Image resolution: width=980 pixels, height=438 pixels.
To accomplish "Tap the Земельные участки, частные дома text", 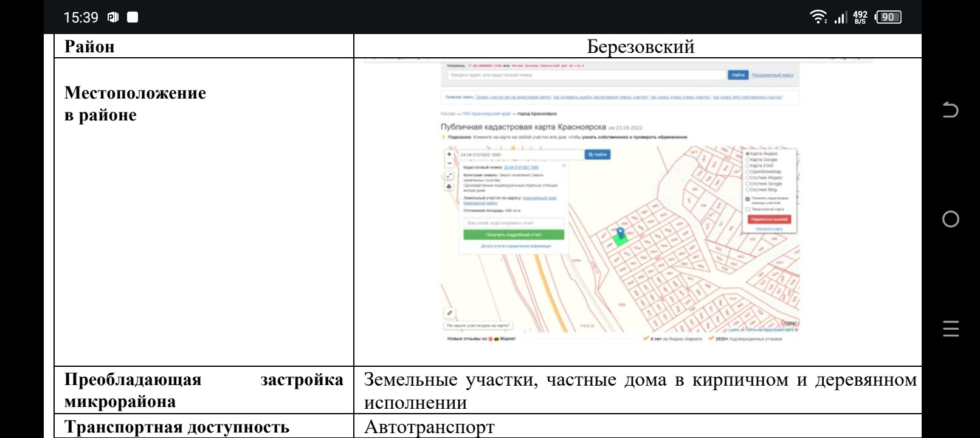I will click(x=640, y=391).
